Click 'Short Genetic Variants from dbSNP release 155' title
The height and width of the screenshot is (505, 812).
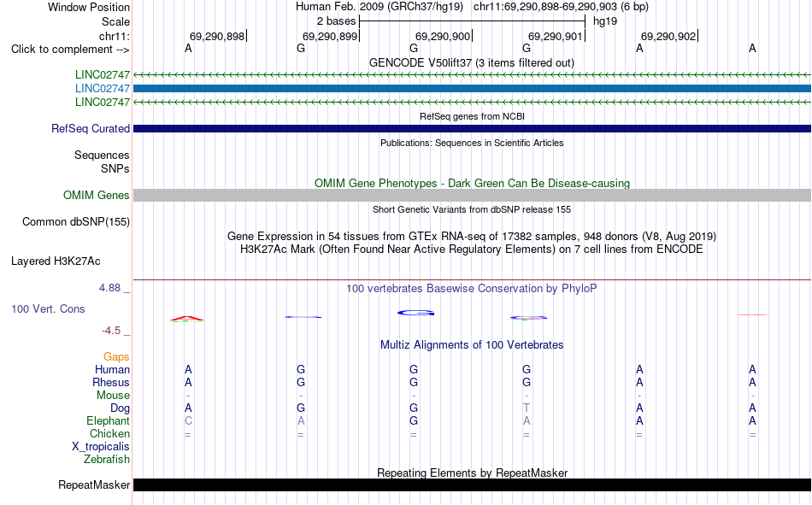click(472, 209)
